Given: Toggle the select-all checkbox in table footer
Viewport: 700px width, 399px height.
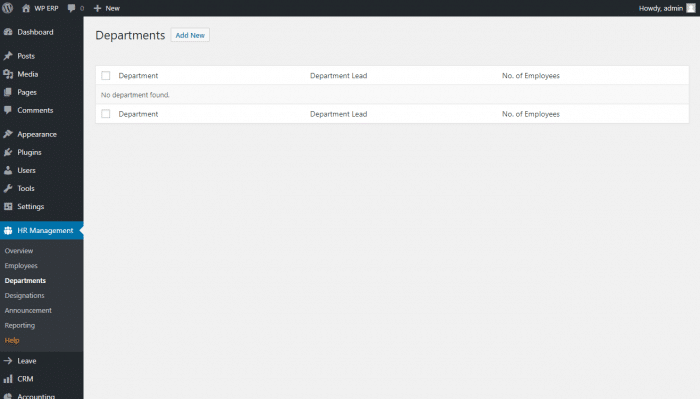Looking at the screenshot, I should (x=105, y=114).
